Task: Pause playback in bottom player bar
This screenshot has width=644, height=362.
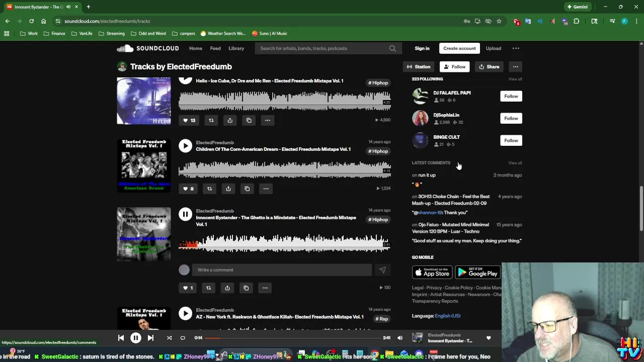Action: (136, 338)
